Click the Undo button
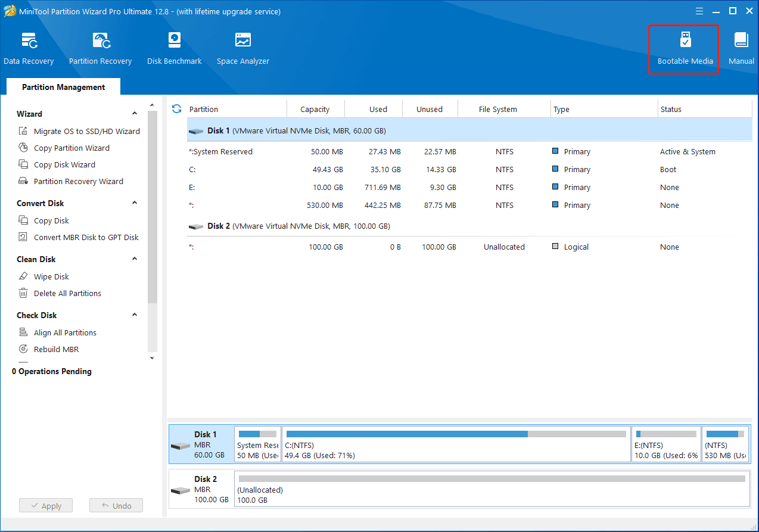The height and width of the screenshot is (532, 759). (x=116, y=506)
